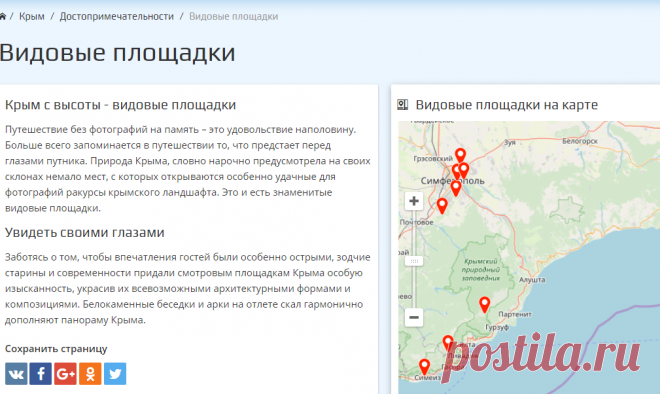Screen dimensions: 660x394
Task: Select the map marker near Грэсовский
Action: [460, 156]
